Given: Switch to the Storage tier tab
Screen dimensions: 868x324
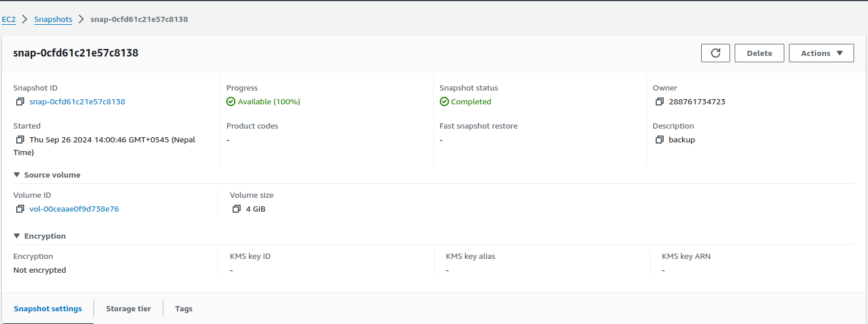Looking at the screenshot, I should (128, 308).
